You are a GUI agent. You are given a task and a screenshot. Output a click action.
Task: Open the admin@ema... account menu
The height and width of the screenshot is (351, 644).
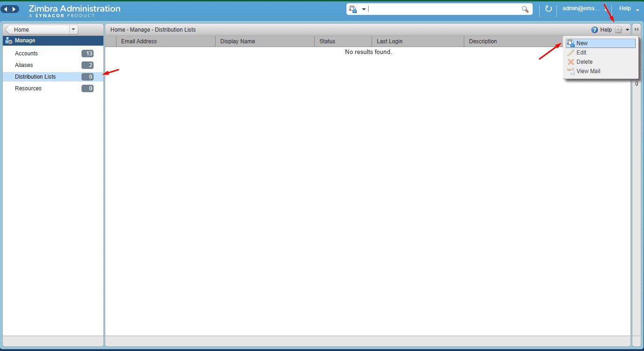584,8
